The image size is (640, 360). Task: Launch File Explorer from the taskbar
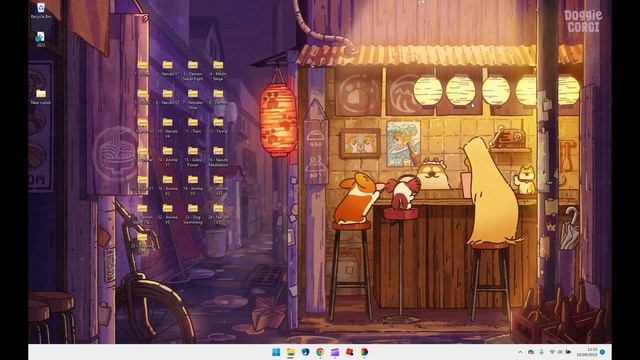[x=291, y=352]
